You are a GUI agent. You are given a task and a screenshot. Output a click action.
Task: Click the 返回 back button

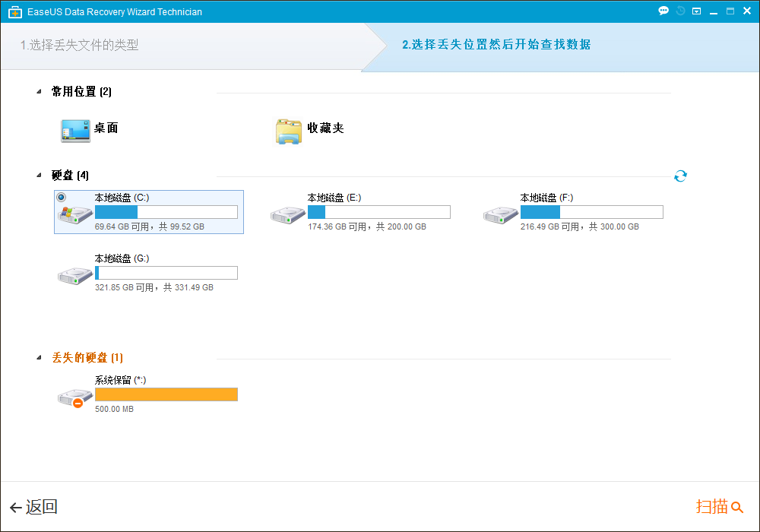33,507
